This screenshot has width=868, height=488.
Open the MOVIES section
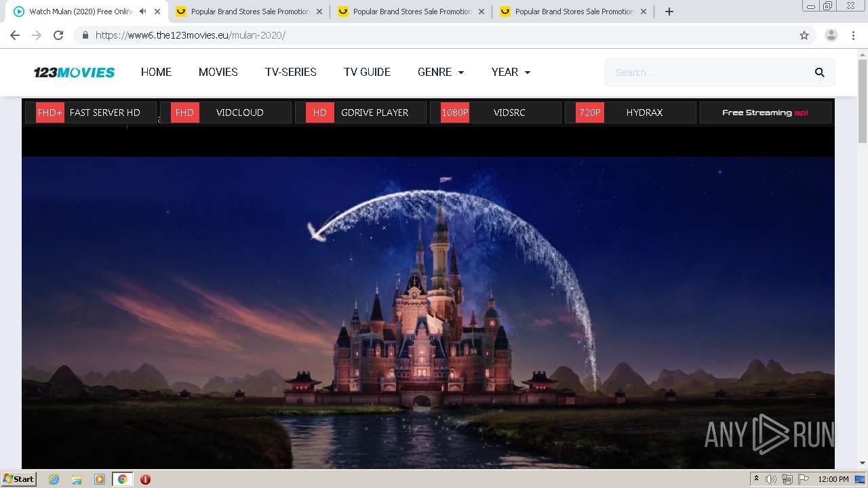tap(218, 72)
